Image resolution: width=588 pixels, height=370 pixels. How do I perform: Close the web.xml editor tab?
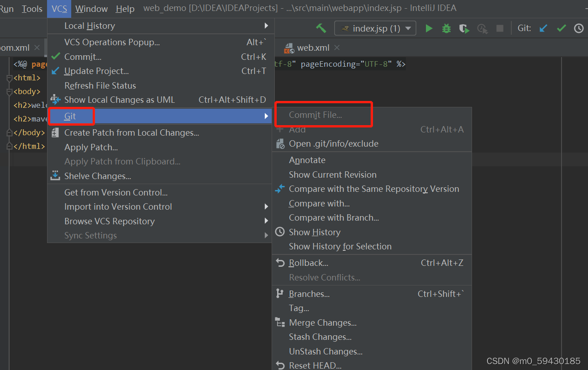(337, 48)
